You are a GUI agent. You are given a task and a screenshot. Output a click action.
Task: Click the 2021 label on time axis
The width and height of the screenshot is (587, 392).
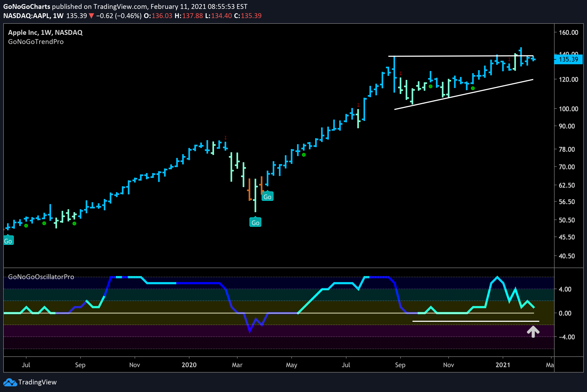503,365
